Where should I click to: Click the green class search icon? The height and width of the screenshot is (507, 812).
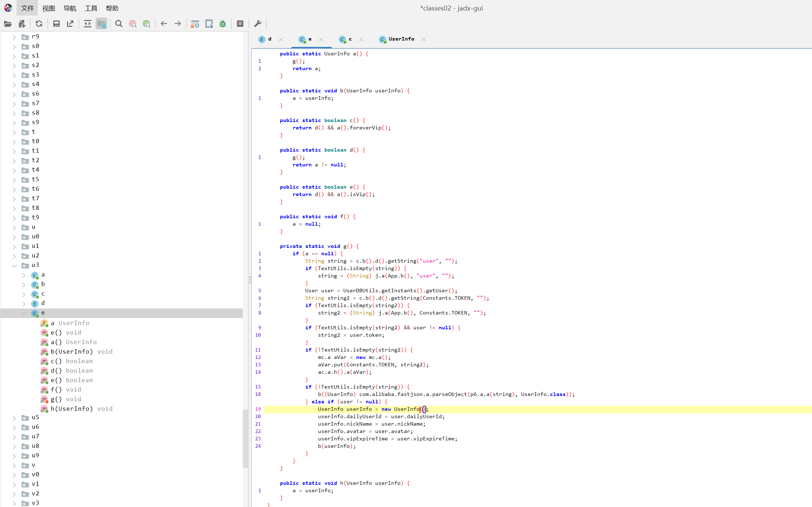(x=146, y=24)
